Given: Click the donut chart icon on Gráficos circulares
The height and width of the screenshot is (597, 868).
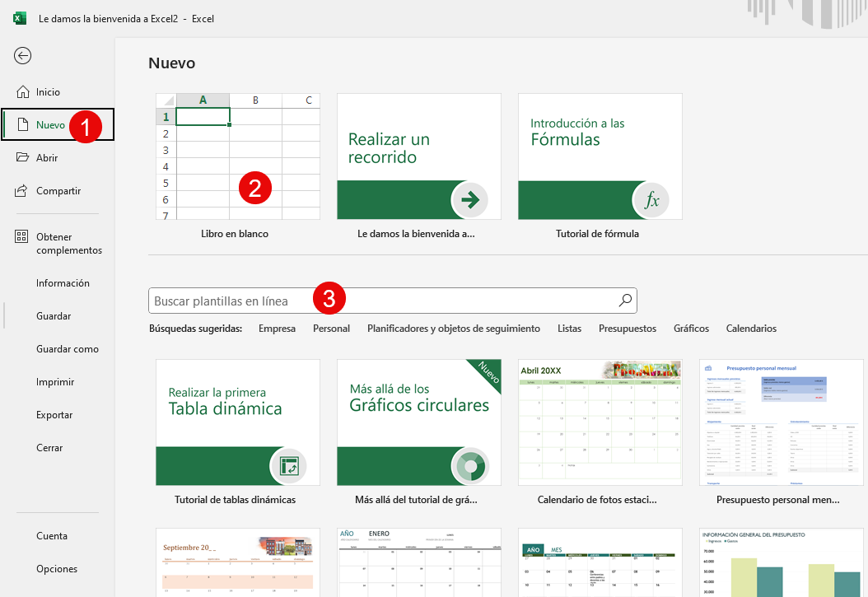Looking at the screenshot, I should click(x=470, y=466).
